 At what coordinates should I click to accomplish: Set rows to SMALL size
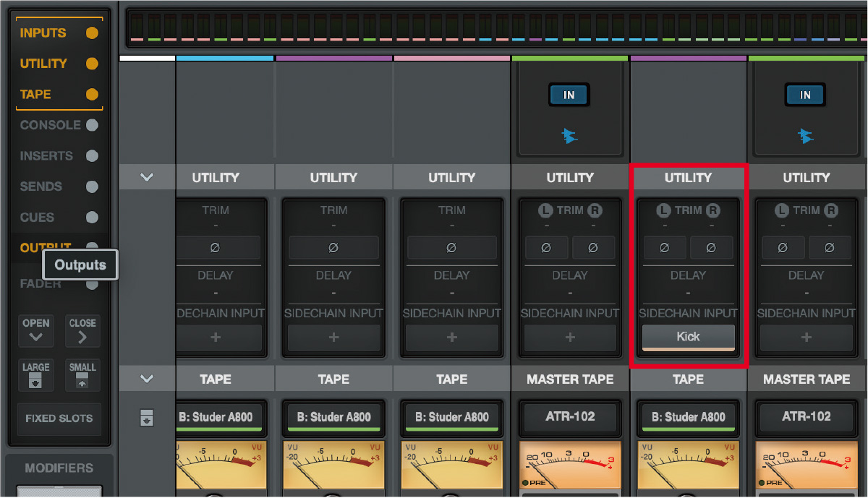(x=82, y=376)
